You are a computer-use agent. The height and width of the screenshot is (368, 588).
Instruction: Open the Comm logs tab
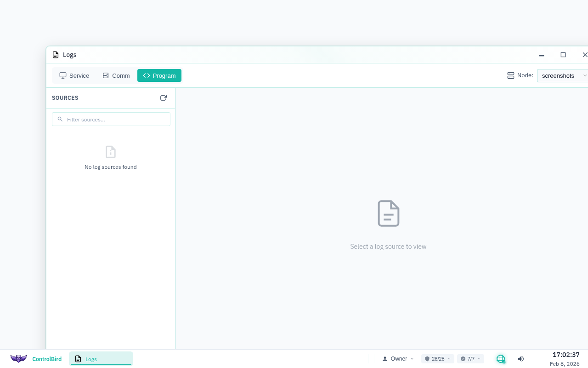116,75
